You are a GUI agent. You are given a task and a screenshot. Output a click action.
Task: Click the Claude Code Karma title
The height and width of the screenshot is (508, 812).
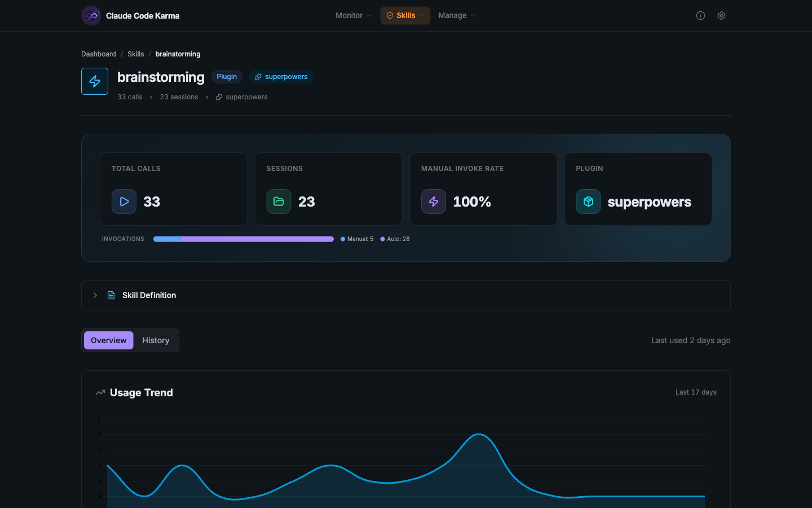point(143,16)
